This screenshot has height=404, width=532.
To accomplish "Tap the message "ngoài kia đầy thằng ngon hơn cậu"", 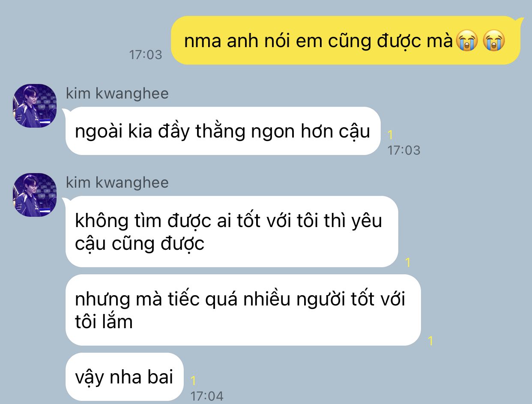I will click(223, 131).
